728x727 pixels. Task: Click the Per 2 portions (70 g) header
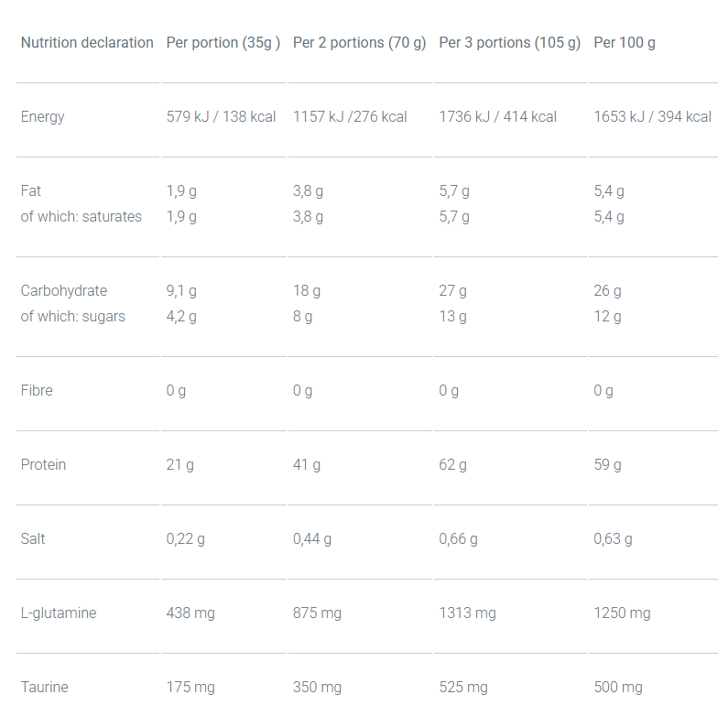tap(359, 43)
